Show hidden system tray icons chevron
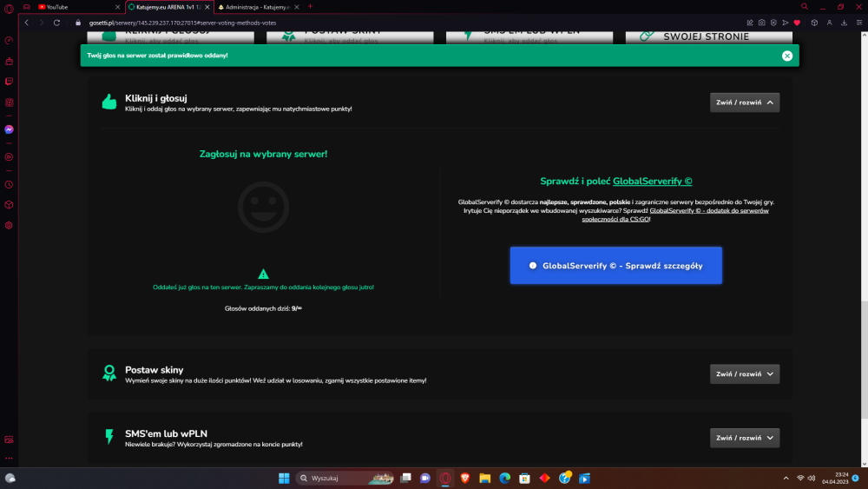This screenshot has height=489, width=868. [x=786, y=478]
